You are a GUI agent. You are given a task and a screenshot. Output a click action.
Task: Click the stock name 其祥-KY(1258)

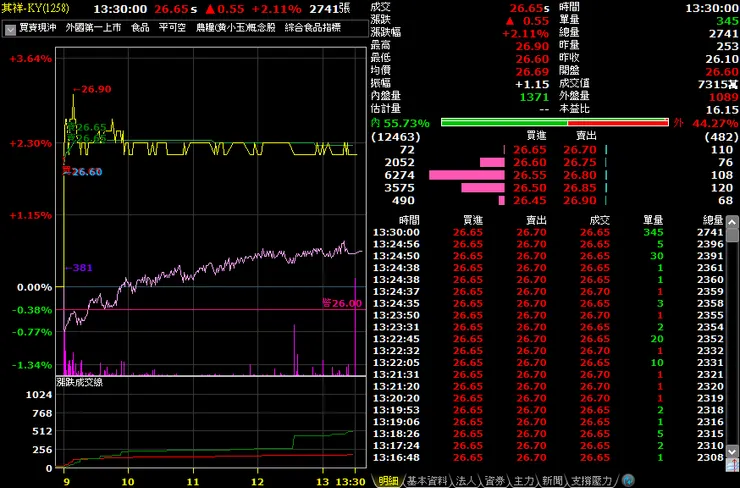(x=35, y=8)
